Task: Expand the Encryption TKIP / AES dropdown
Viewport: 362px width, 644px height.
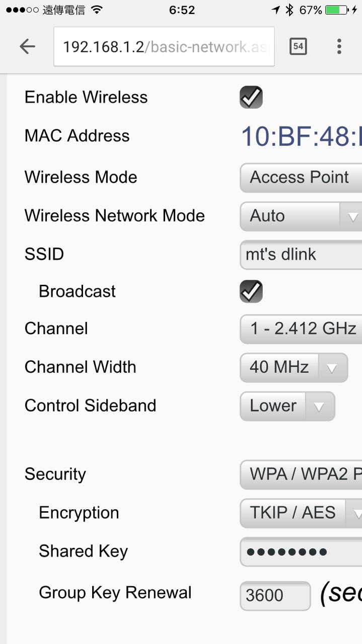Action: point(301,513)
